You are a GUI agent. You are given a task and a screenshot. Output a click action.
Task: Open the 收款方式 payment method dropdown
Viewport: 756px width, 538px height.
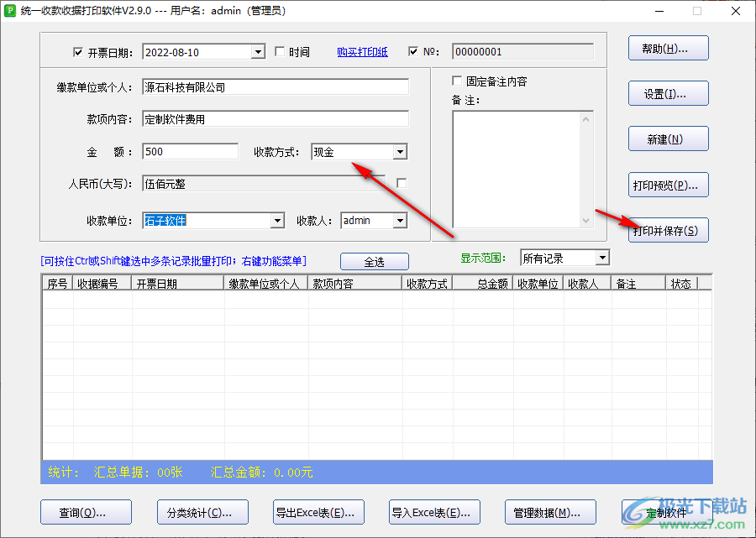[x=402, y=151]
